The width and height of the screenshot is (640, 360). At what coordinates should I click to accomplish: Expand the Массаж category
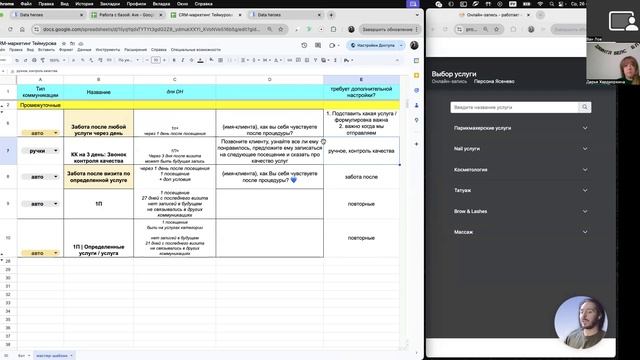pyautogui.click(x=521, y=232)
